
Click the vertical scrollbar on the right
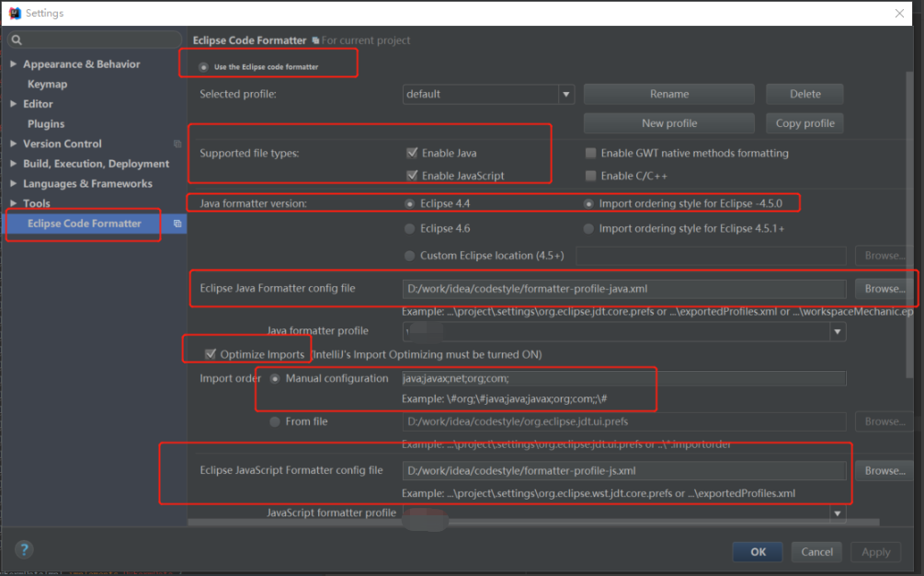(909, 224)
